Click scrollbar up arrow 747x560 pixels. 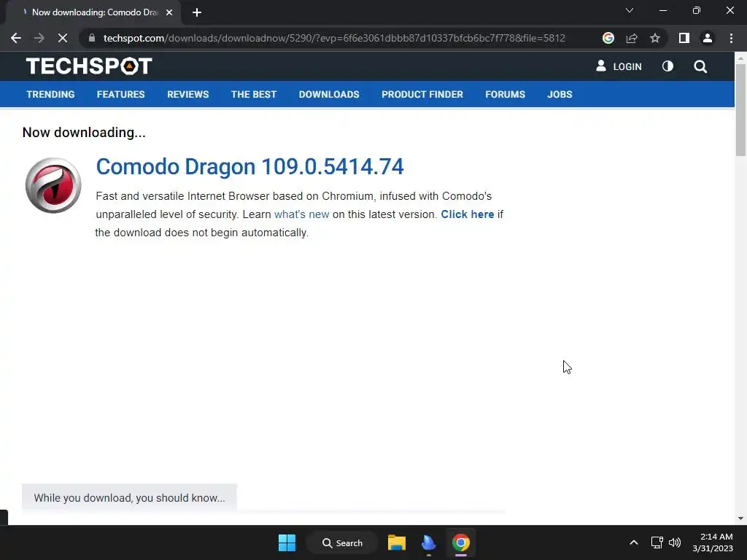(x=740, y=58)
